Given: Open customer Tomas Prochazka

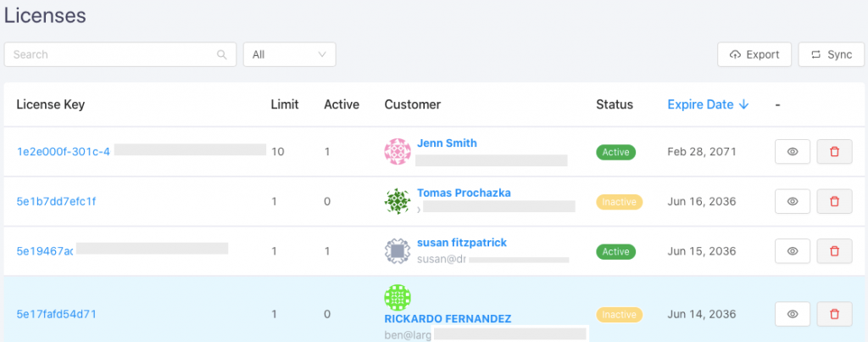Looking at the screenshot, I should pos(464,193).
